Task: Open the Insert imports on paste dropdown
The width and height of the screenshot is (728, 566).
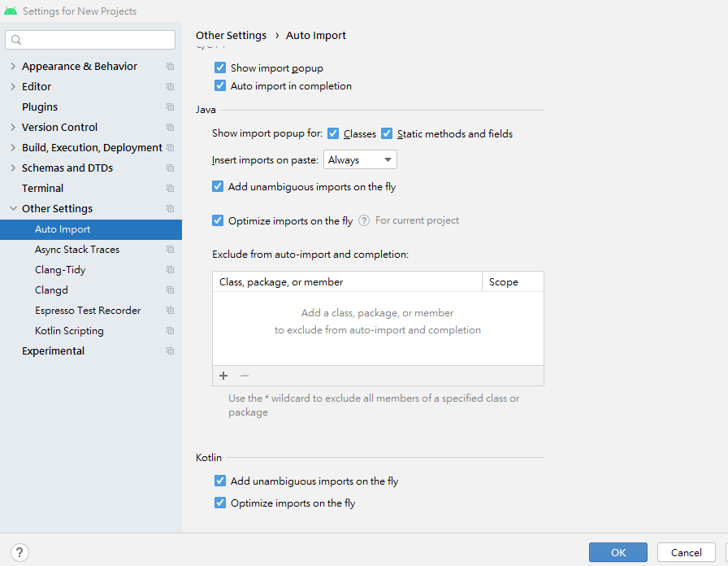Action: pyautogui.click(x=360, y=160)
